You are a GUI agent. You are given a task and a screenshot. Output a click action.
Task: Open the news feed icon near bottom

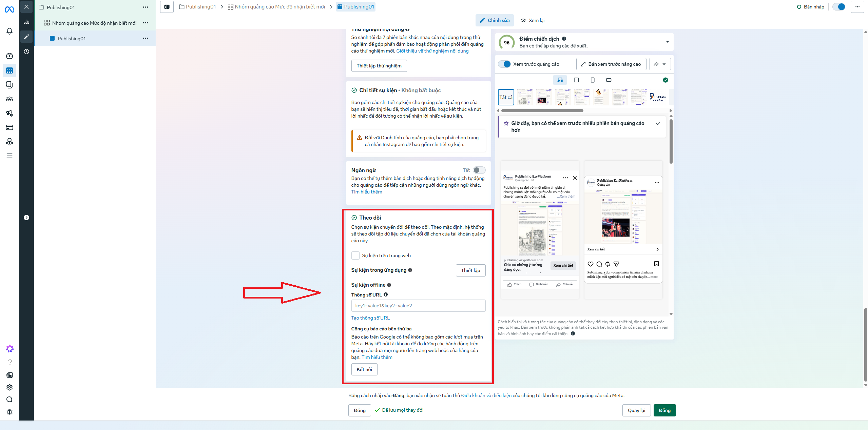pyautogui.click(x=10, y=375)
